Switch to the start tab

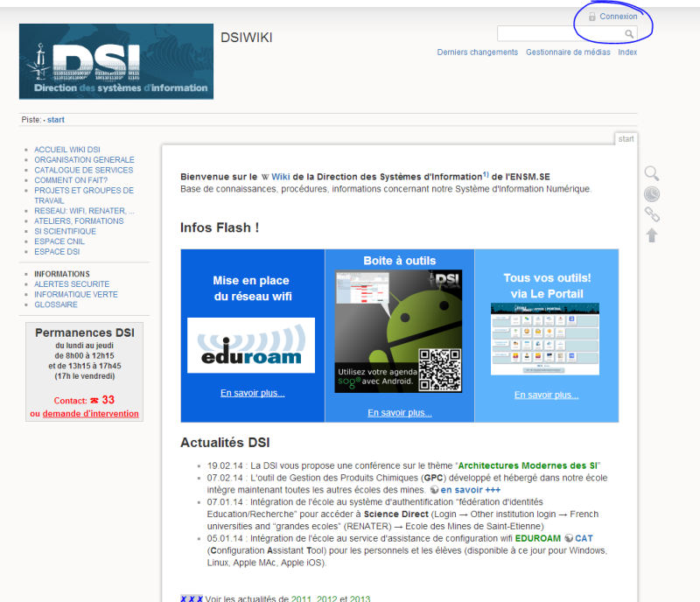[x=626, y=138]
